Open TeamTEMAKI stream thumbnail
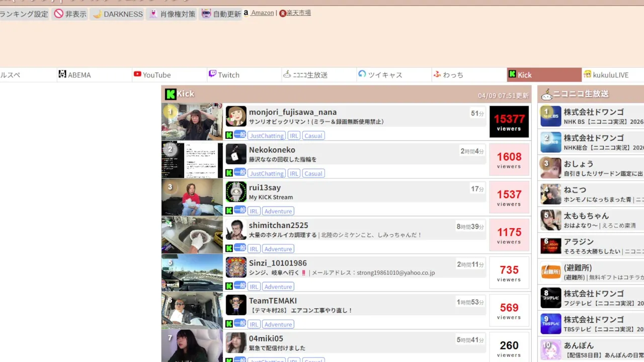The image size is (644, 362). [x=192, y=311]
